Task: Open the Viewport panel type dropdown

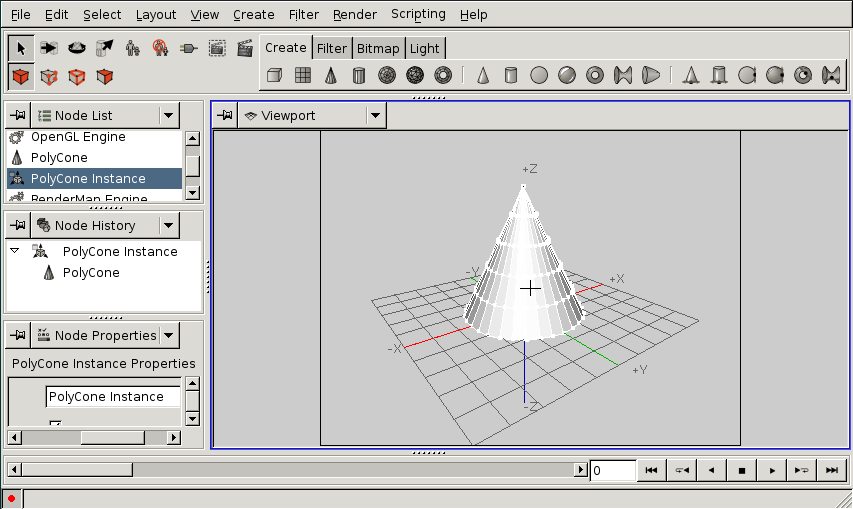Action: (374, 116)
